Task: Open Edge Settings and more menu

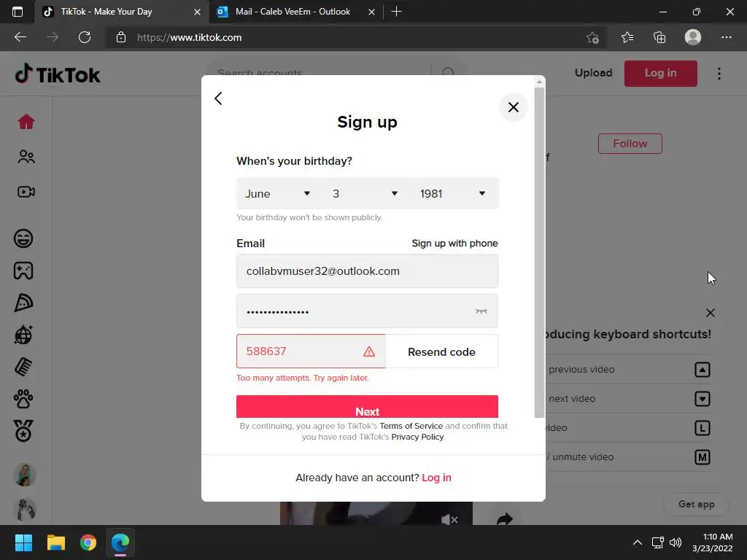Action: pos(726,37)
